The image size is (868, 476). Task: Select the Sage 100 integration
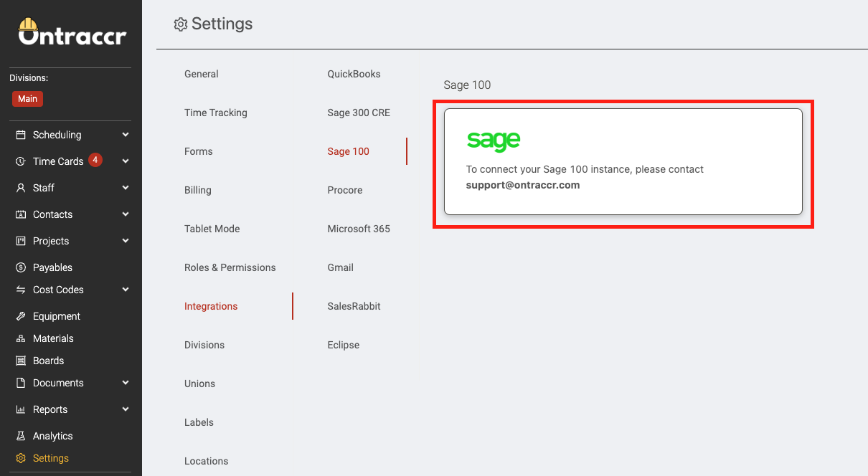point(349,151)
